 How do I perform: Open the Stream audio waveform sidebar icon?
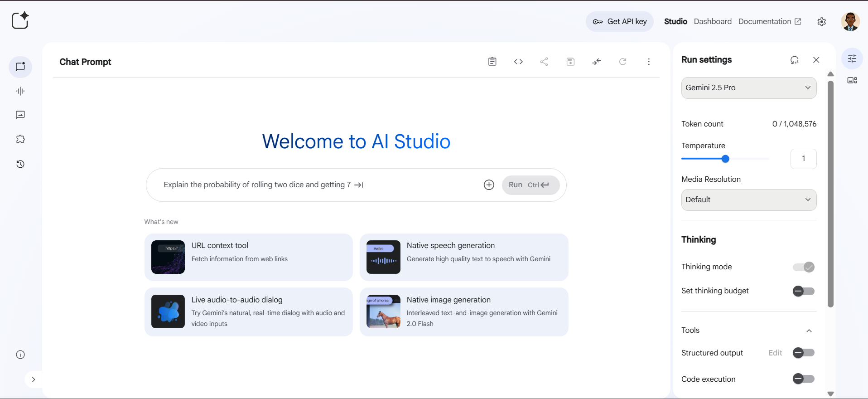[20, 91]
